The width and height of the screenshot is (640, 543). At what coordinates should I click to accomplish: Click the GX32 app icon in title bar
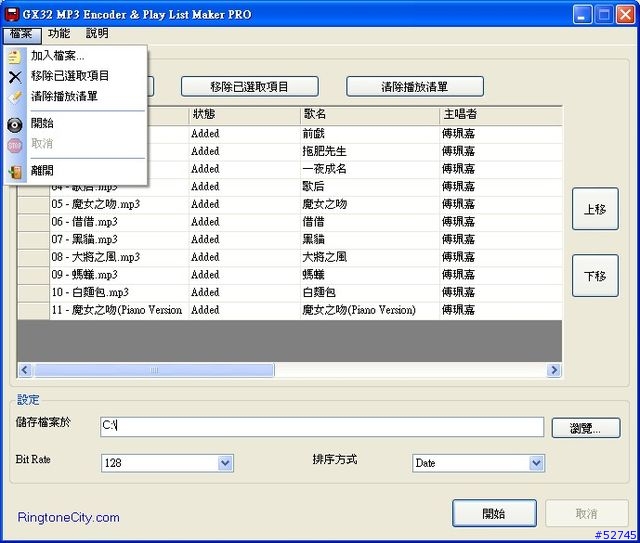coord(12,14)
